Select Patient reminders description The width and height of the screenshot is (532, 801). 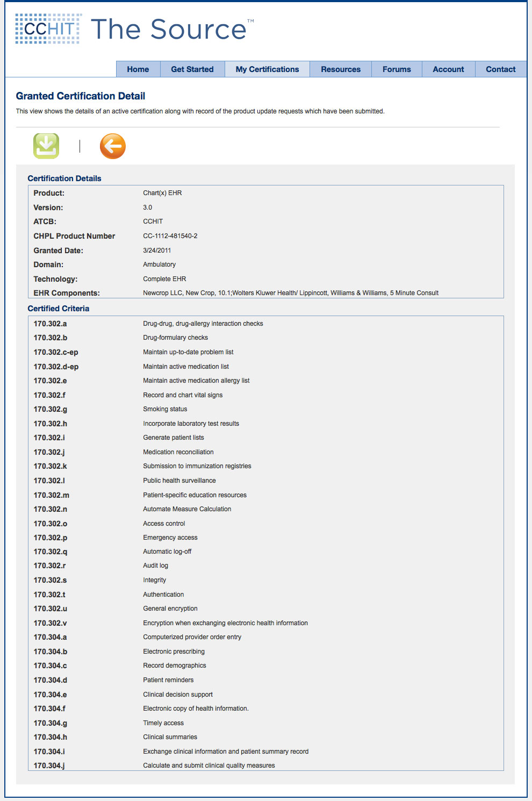point(168,680)
